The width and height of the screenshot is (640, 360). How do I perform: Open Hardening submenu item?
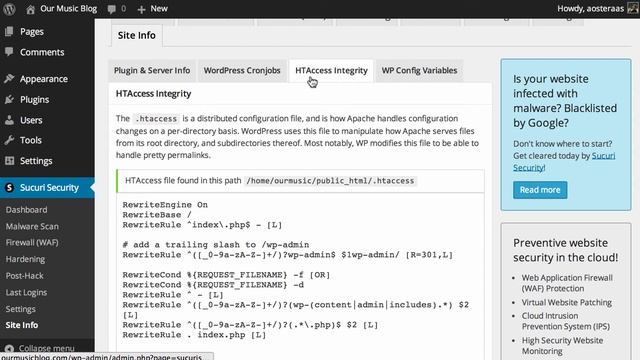(25, 259)
